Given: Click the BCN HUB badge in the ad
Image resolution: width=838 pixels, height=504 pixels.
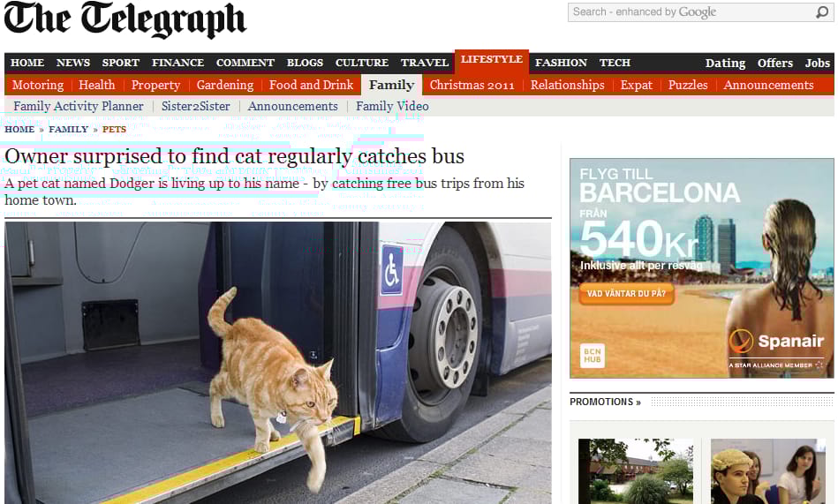Looking at the screenshot, I should (593, 356).
